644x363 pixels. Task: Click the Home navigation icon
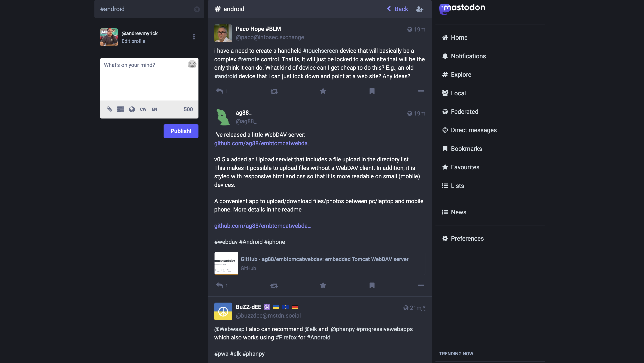tap(445, 37)
